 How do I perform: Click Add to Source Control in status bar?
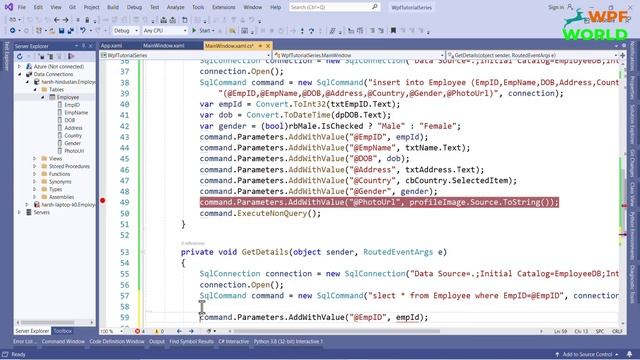[587, 354]
